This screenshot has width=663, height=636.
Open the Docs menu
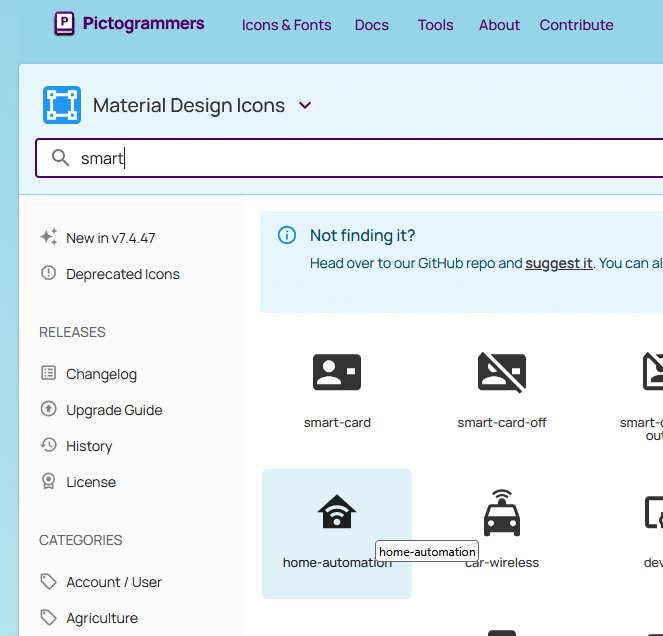[x=371, y=25]
